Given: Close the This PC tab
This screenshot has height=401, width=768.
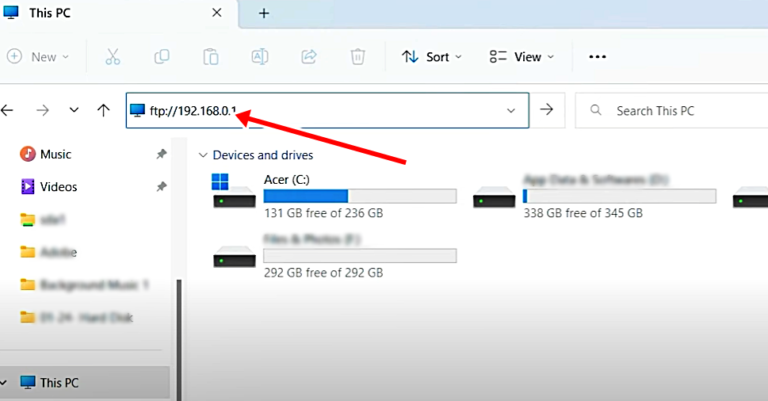Looking at the screenshot, I should (x=216, y=13).
